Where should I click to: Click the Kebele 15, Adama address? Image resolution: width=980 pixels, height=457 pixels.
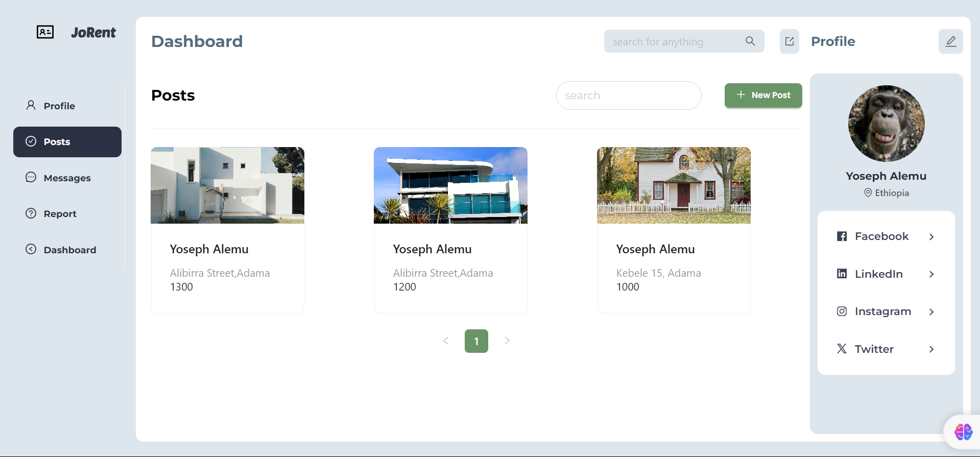pyautogui.click(x=659, y=273)
